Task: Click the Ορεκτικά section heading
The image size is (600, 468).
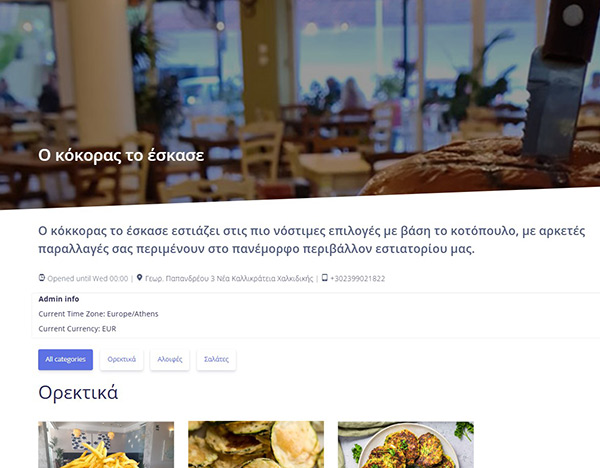Action: 78,393
